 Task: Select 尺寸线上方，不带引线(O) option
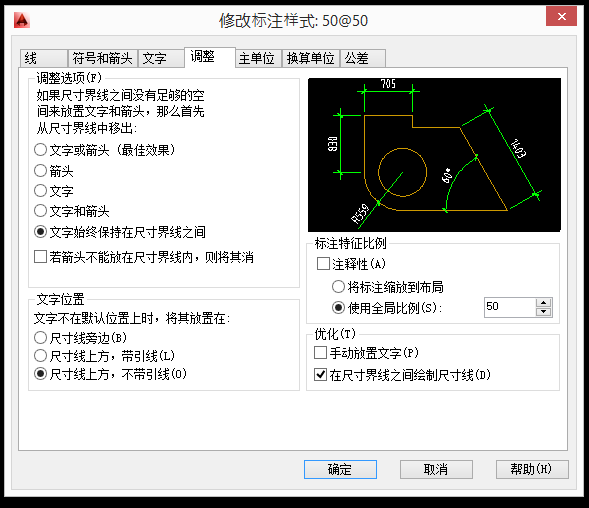[110, 374]
